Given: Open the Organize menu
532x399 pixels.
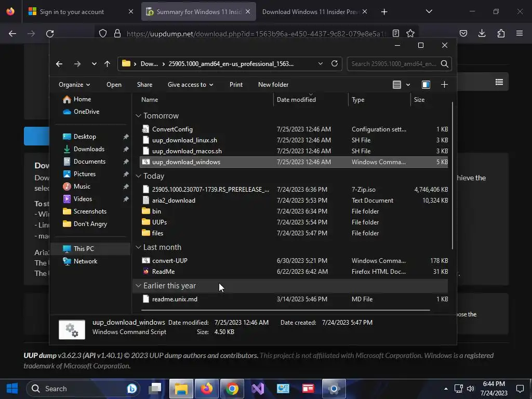Looking at the screenshot, I should [74, 85].
